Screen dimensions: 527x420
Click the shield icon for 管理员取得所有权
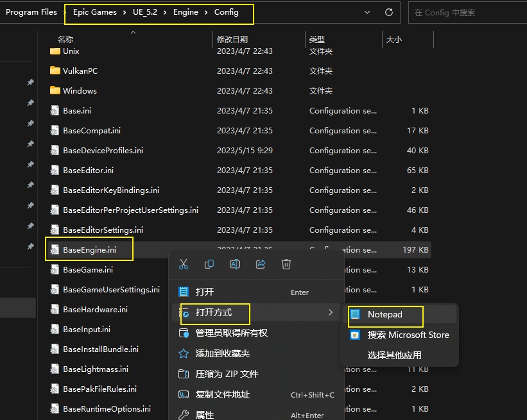click(x=184, y=333)
